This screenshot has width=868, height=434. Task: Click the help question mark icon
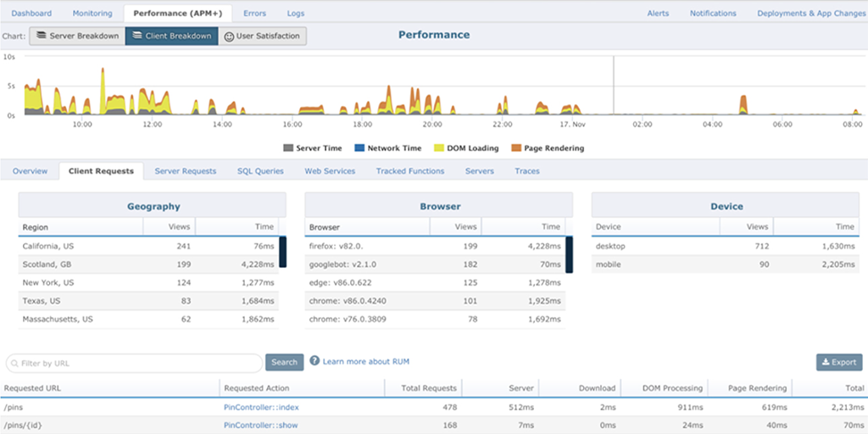[314, 361]
